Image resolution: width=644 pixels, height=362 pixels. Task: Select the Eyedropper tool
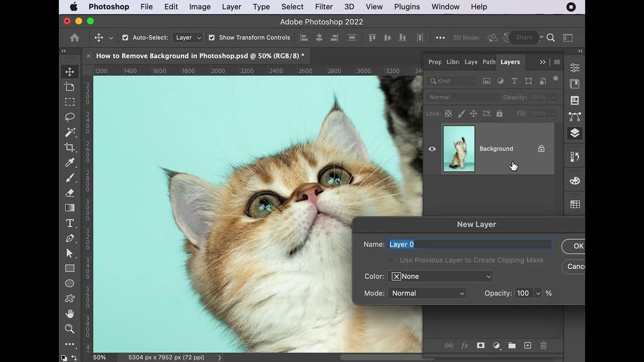tap(70, 162)
